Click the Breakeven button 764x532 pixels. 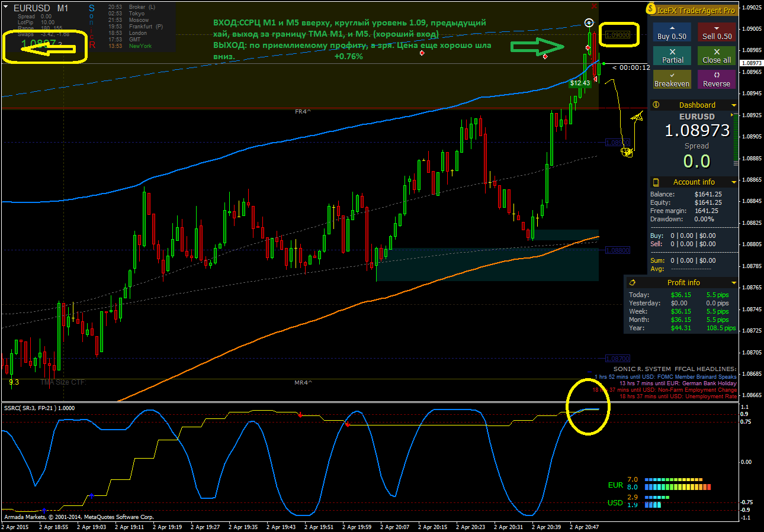672,79
